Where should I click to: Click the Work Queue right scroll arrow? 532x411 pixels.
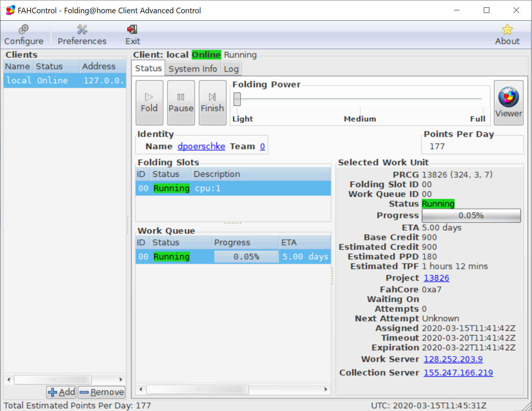coord(326,389)
